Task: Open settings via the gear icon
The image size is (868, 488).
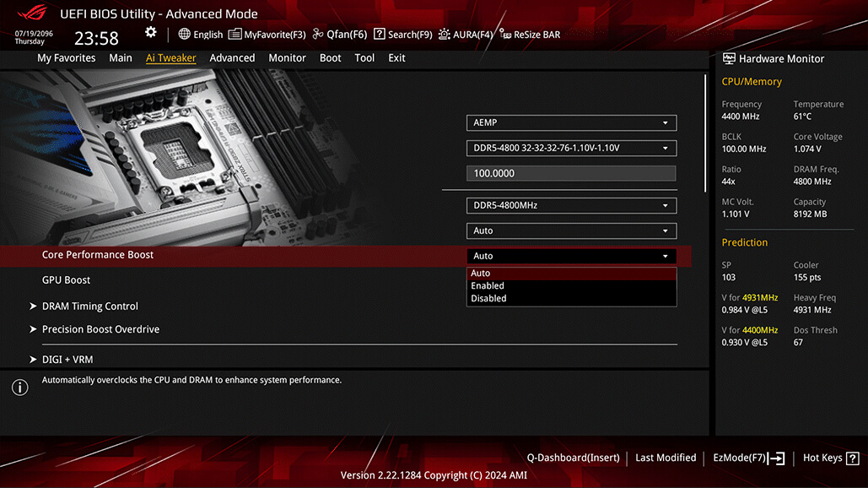Action: (150, 32)
